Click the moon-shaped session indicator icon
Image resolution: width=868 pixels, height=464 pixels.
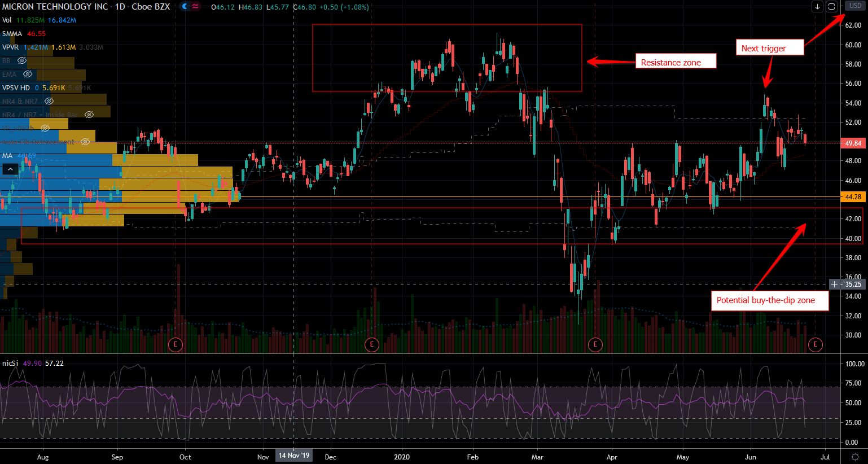click(185, 7)
